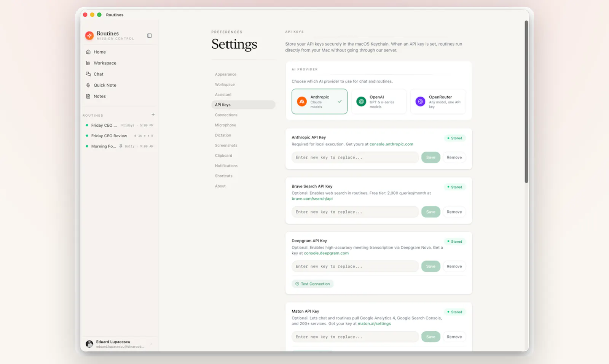609x364 pixels.
Task: Click the Brave Search key input field
Action: 355,212
